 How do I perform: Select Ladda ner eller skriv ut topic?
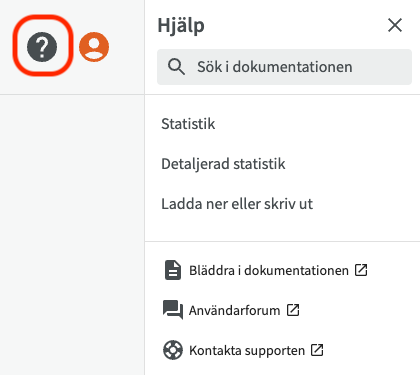click(x=237, y=204)
